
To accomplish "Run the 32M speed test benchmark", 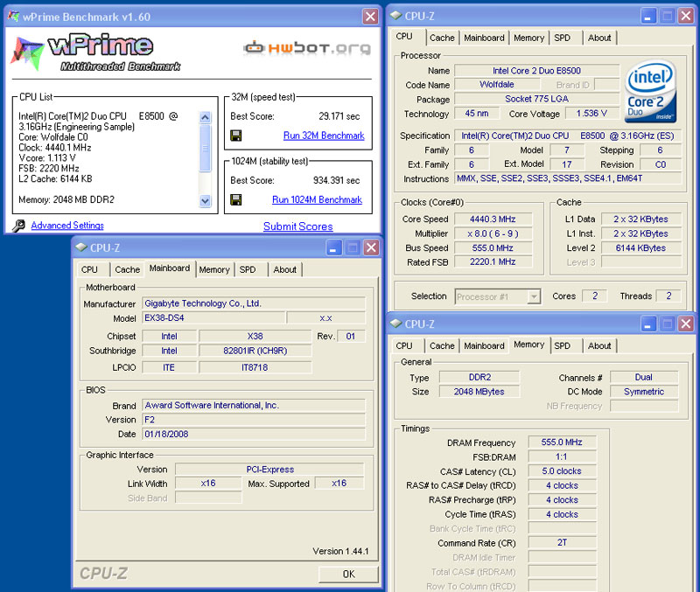I will [x=323, y=136].
